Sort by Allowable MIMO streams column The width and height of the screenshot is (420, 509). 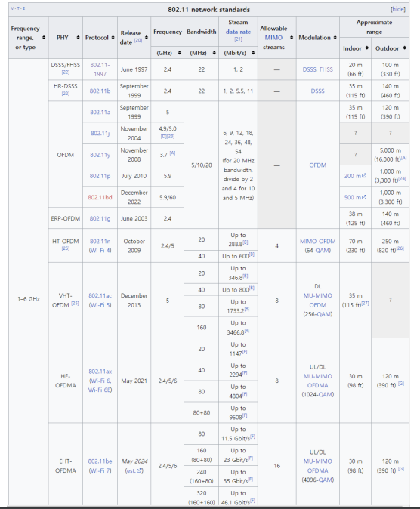(x=292, y=38)
